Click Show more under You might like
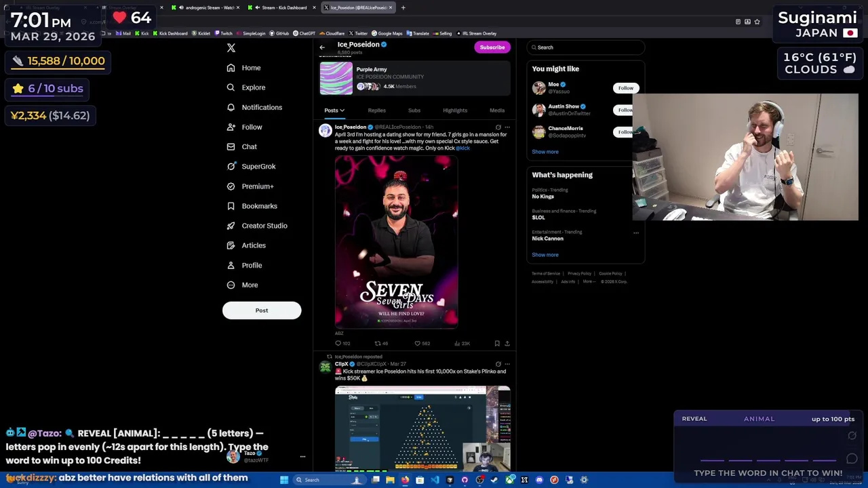Image resolution: width=868 pixels, height=488 pixels. pos(545,152)
